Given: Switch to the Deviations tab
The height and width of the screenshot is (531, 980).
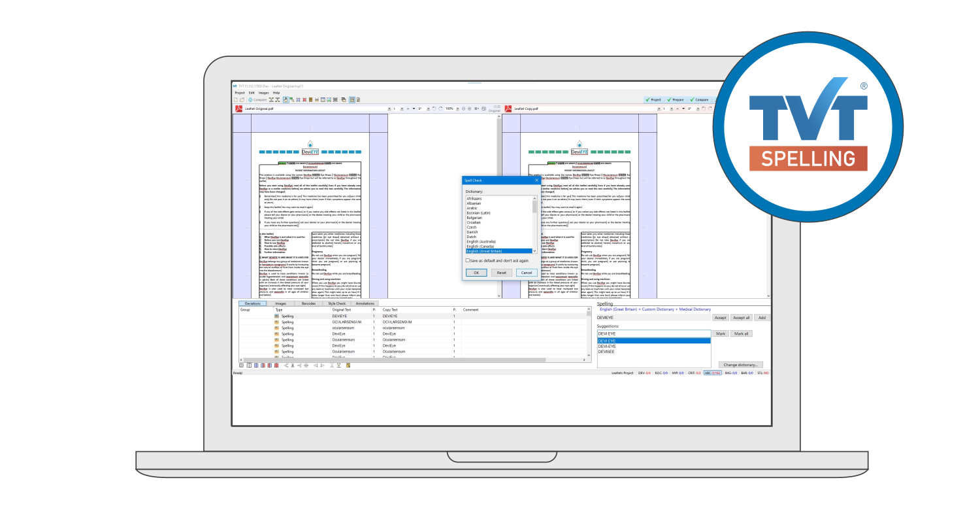Looking at the screenshot, I should click(252, 303).
